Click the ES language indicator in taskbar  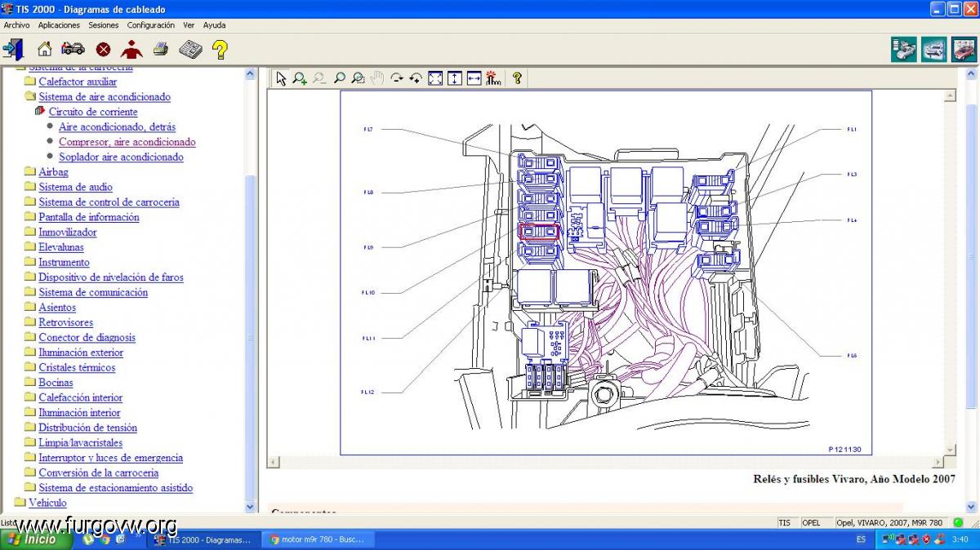(861, 539)
